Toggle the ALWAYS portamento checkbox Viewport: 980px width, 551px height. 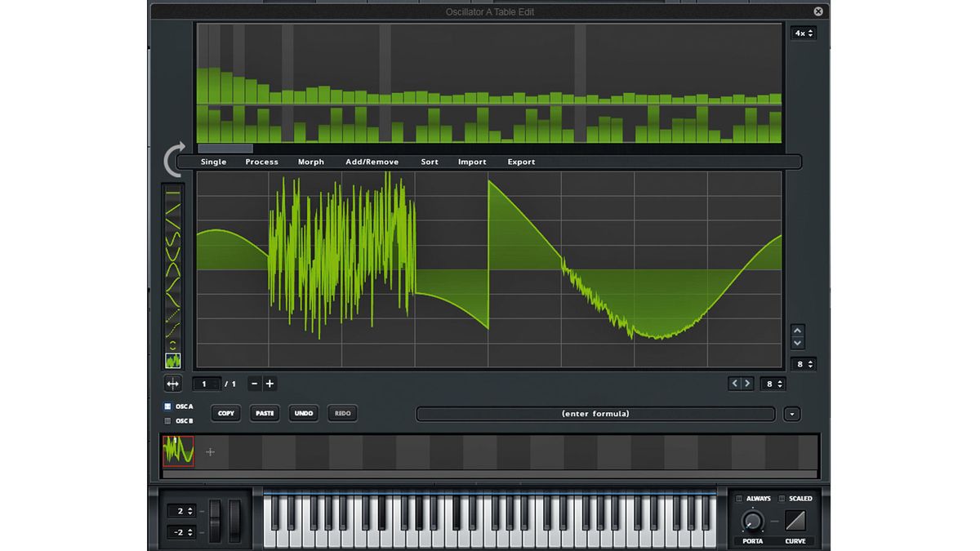coord(739,499)
